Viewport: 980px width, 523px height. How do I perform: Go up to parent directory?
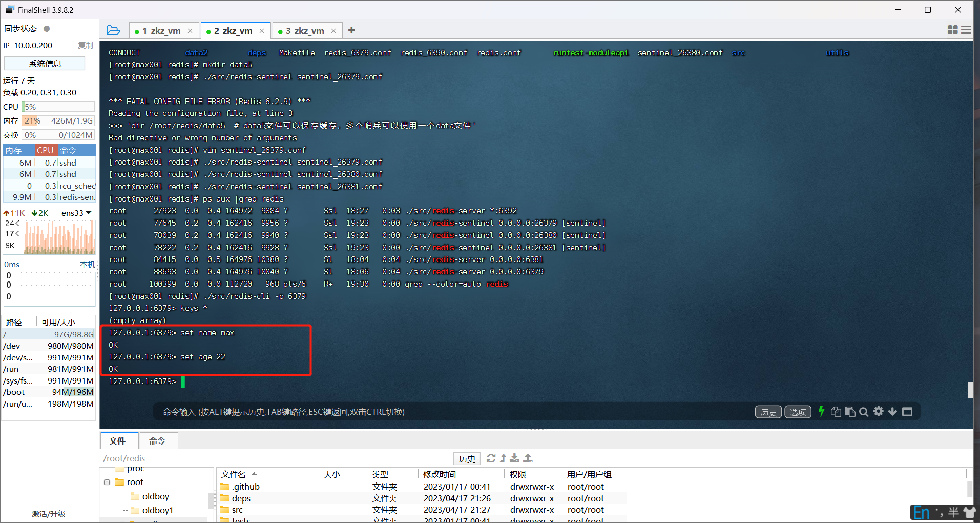pyautogui.click(x=503, y=458)
